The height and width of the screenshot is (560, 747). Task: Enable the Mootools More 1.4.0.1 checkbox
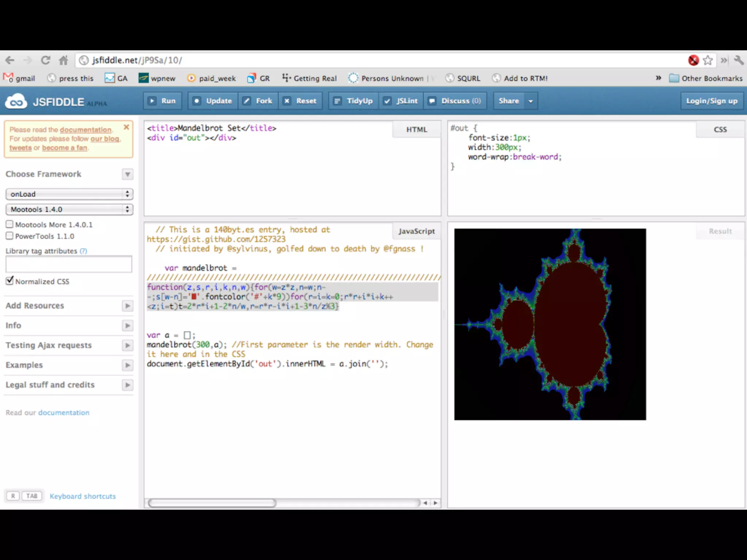click(x=9, y=224)
